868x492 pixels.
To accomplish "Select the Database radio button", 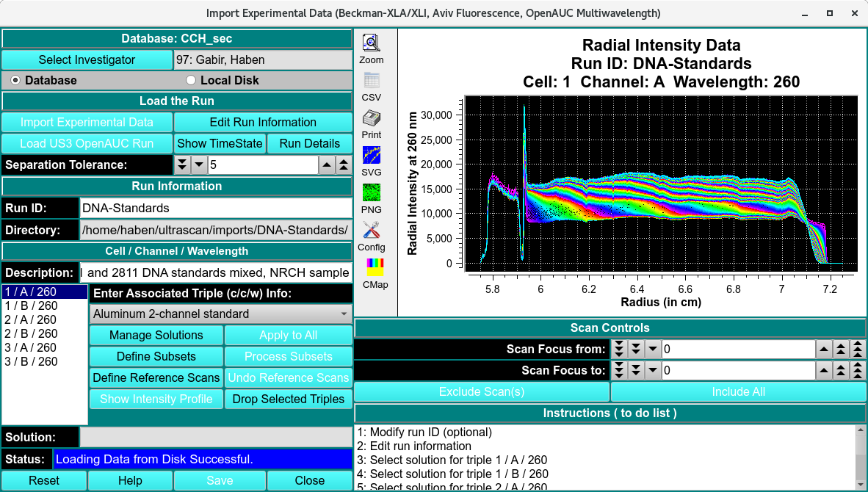I will (x=15, y=80).
